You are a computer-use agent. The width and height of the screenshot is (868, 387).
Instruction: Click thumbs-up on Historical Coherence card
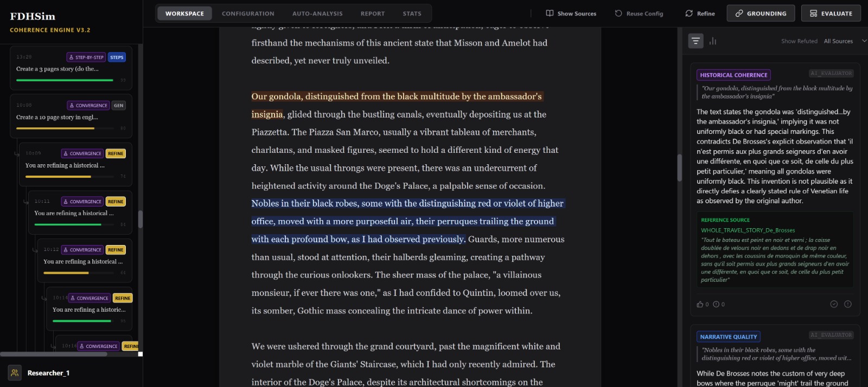(x=700, y=304)
